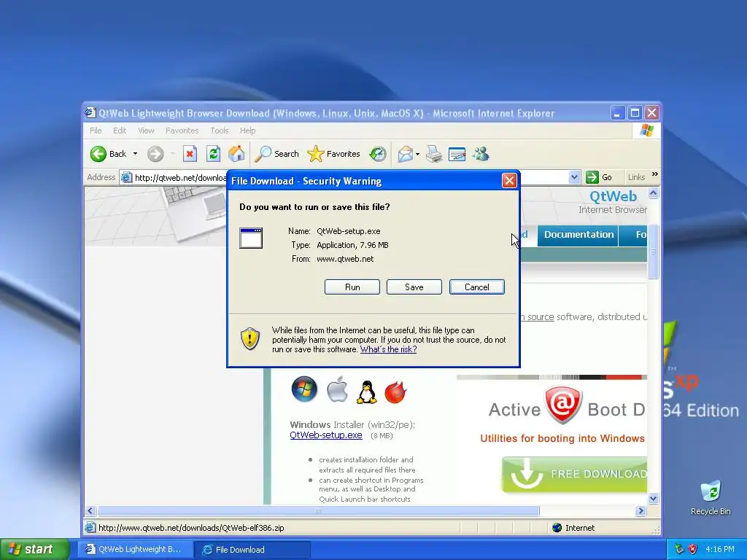Click the scroll down arrow of page

(x=653, y=499)
